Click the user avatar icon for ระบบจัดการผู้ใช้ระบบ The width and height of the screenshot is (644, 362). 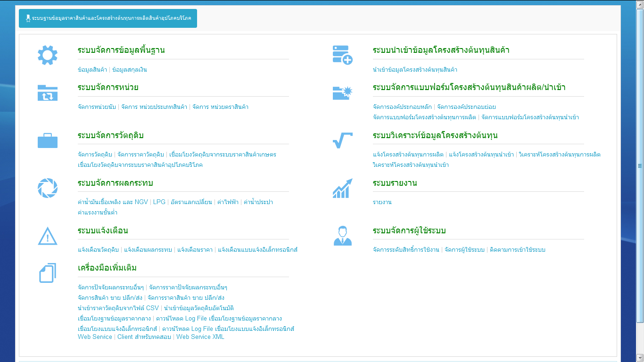point(343,235)
